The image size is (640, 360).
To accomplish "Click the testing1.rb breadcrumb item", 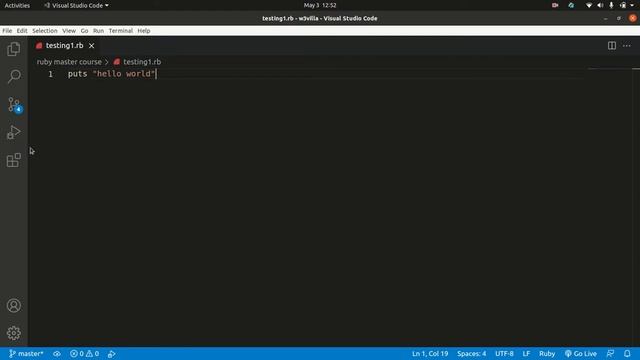I will point(137,62).
